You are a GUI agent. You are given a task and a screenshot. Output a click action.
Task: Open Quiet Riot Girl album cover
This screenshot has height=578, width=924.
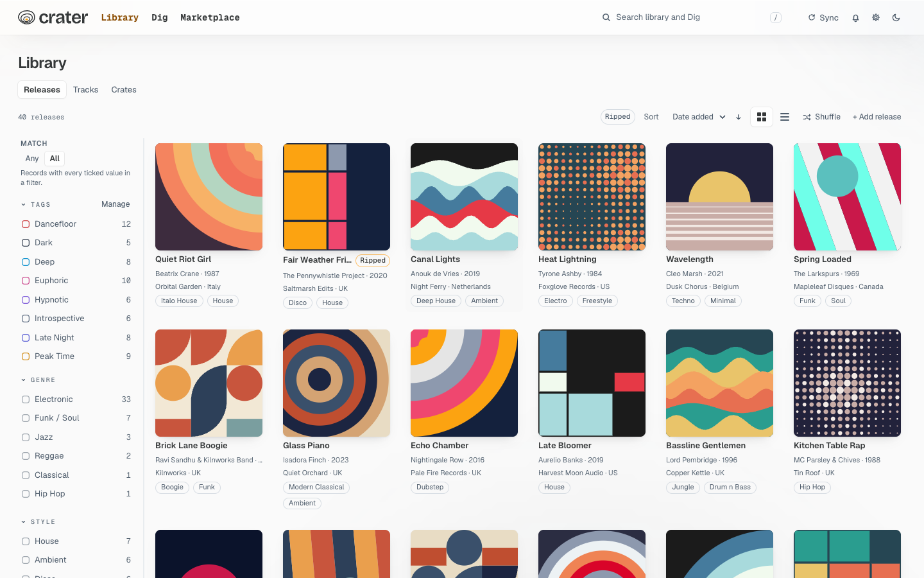[x=209, y=197]
